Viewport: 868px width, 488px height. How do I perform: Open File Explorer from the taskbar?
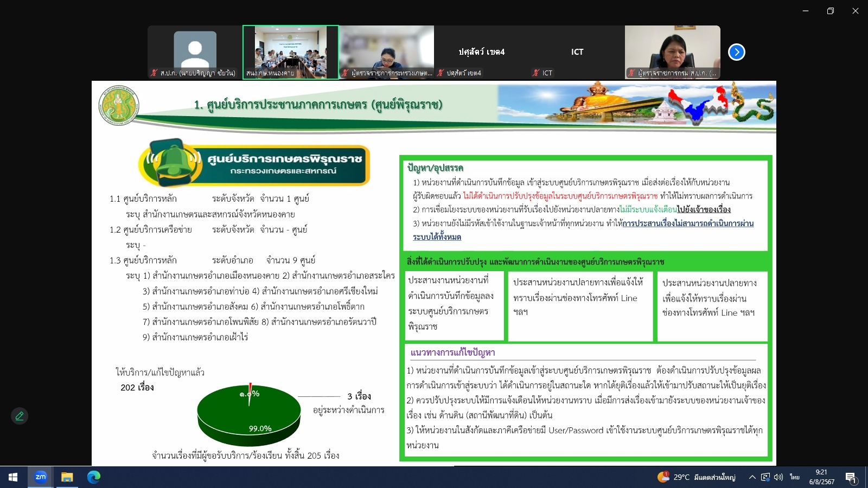pyautogui.click(x=67, y=477)
